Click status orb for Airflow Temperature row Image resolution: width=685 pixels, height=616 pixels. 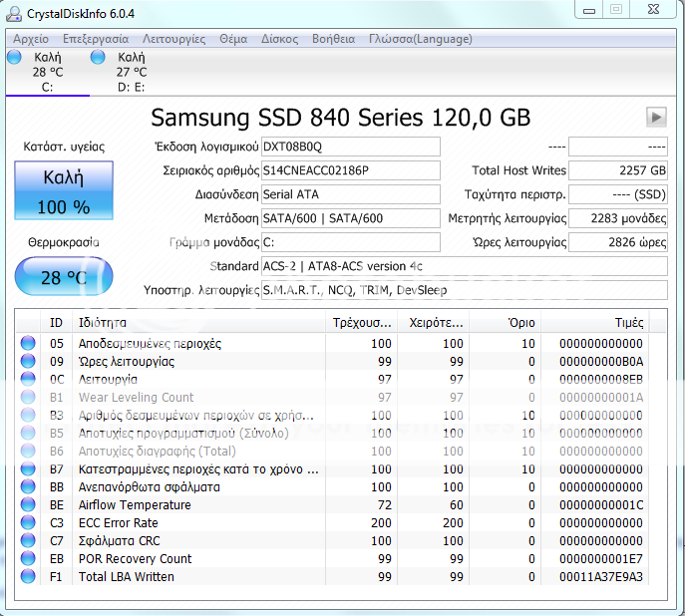click(x=28, y=505)
